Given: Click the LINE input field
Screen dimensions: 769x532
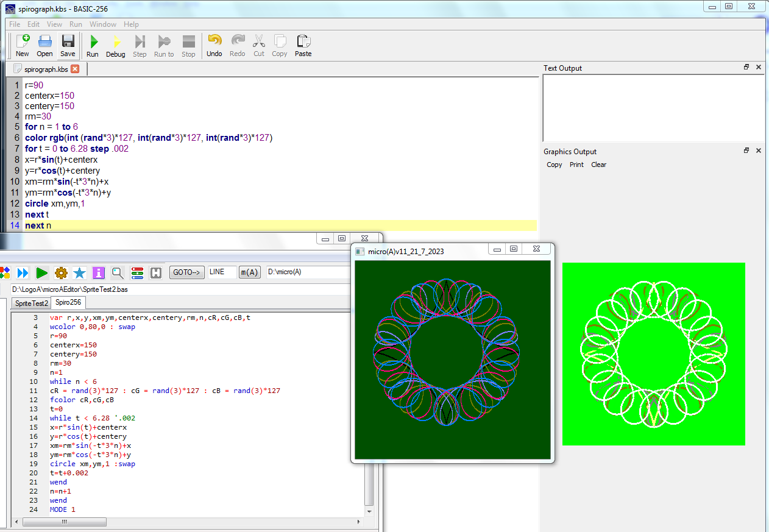Looking at the screenshot, I should click(222, 272).
